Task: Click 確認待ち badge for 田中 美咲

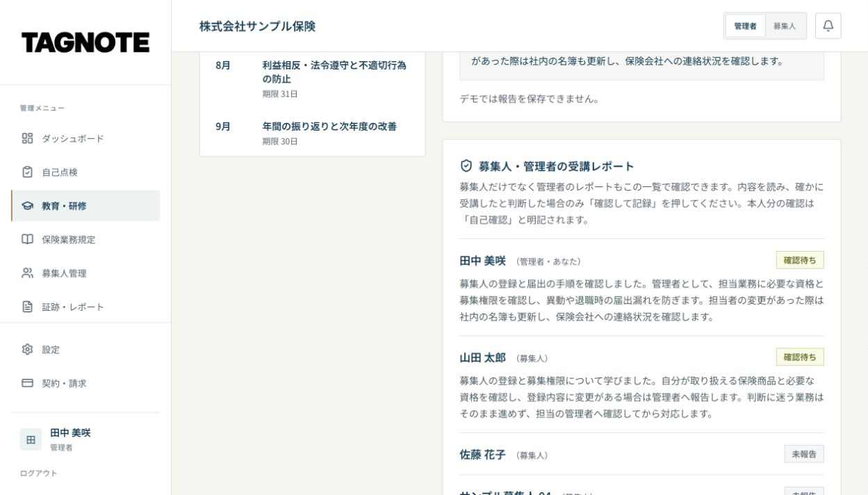Action: (800, 260)
